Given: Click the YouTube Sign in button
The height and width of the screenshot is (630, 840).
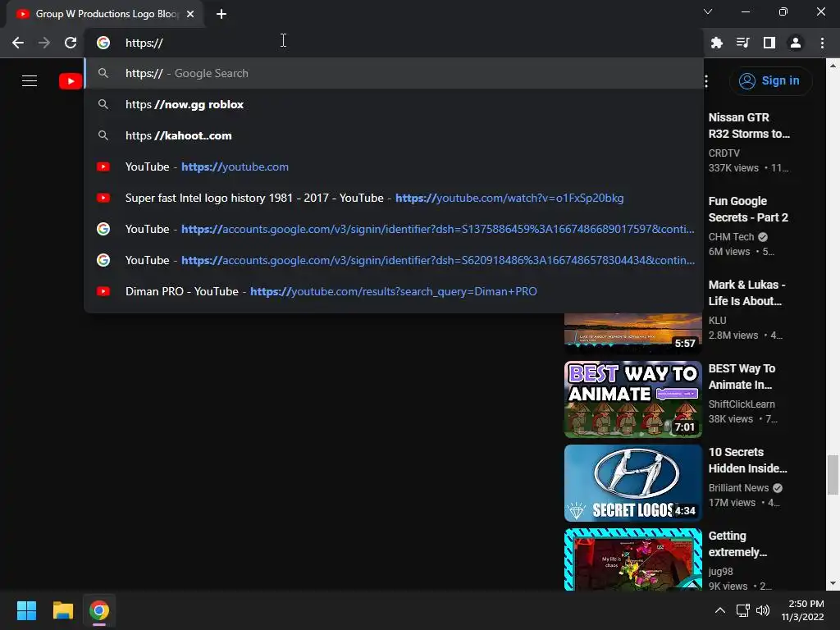Looking at the screenshot, I should [770, 81].
